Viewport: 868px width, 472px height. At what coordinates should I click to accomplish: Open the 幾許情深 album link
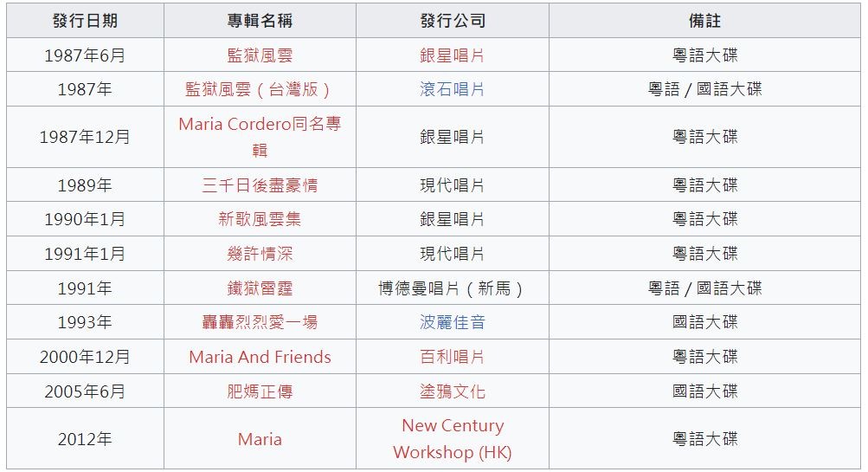click(x=260, y=254)
